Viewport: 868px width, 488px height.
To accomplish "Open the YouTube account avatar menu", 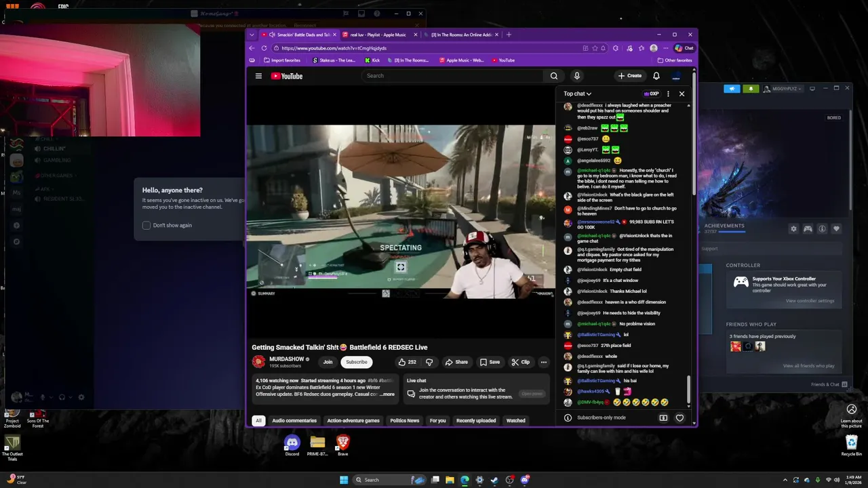I will 676,76.
